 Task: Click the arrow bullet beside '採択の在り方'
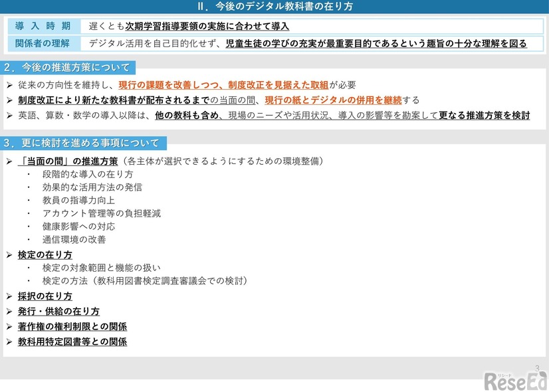pyautogui.click(x=9, y=296)
